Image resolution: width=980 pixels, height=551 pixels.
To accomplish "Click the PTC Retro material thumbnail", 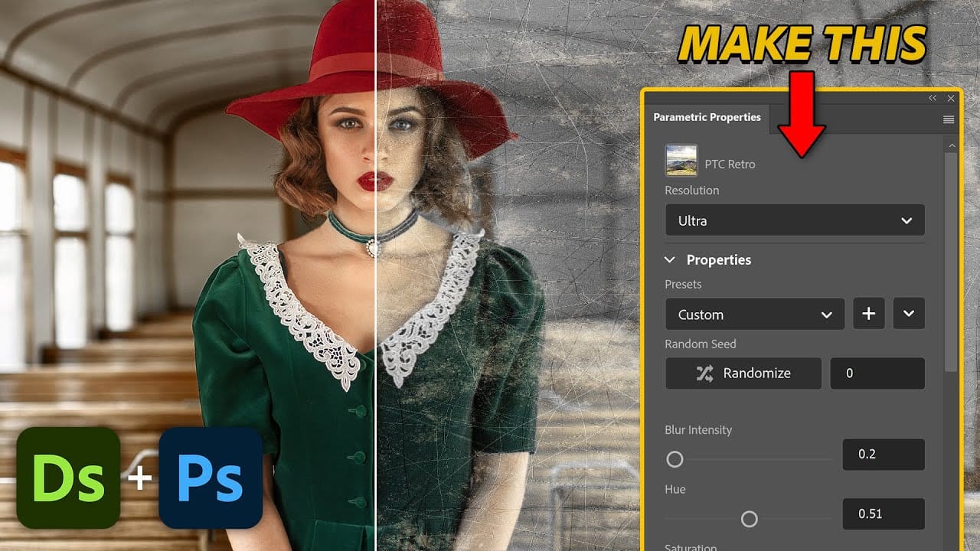I will [681, 161].
